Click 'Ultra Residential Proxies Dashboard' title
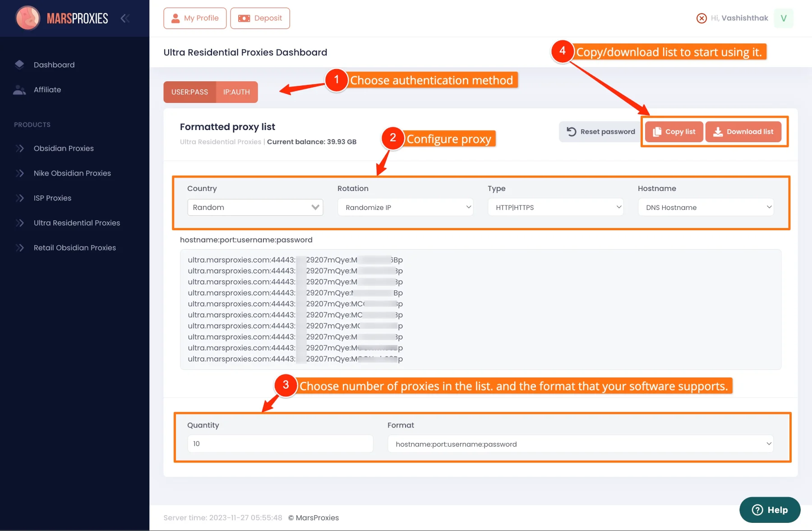 click(x=245, y=52)
